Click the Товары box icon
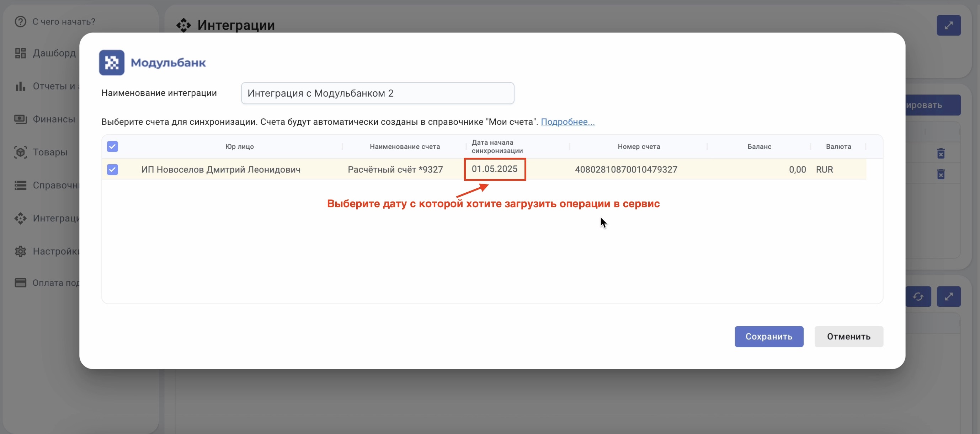The image size is (980, 434). tap(21, 152)
